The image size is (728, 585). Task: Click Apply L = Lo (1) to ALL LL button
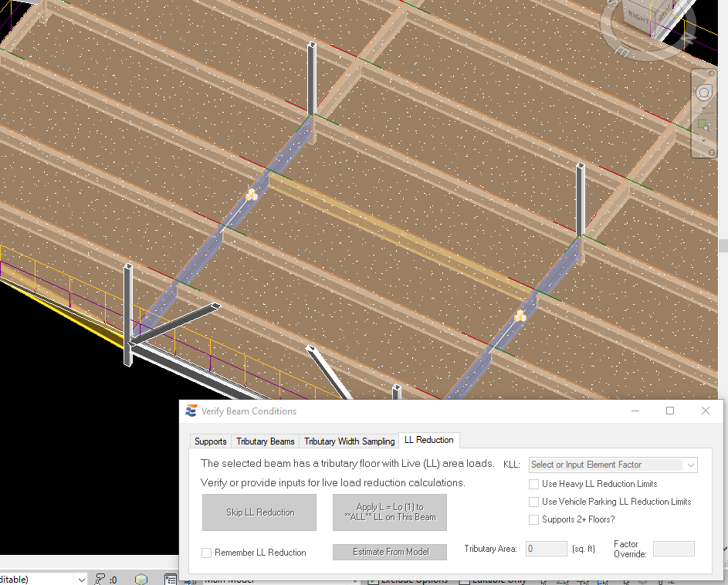[390, 512]
